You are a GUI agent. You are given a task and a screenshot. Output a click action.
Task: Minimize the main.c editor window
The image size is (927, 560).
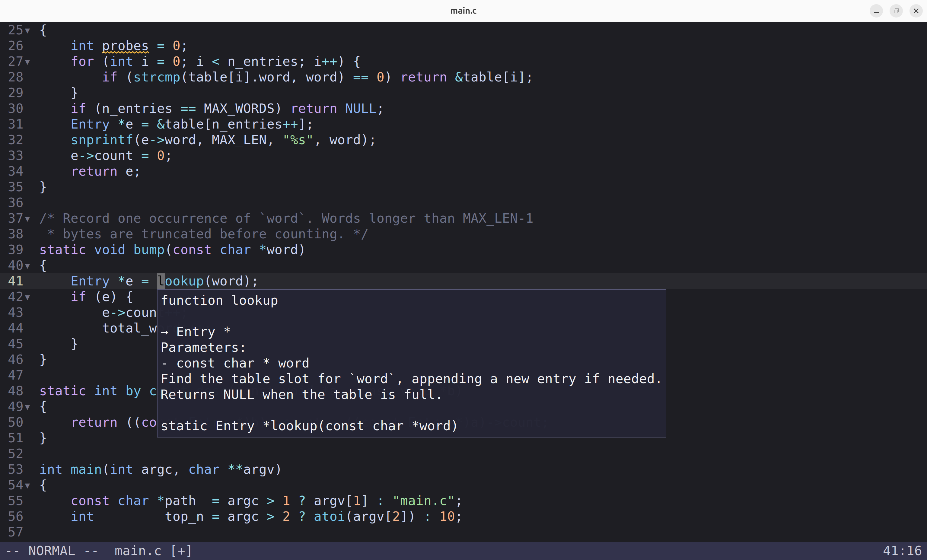click(876, 11)
